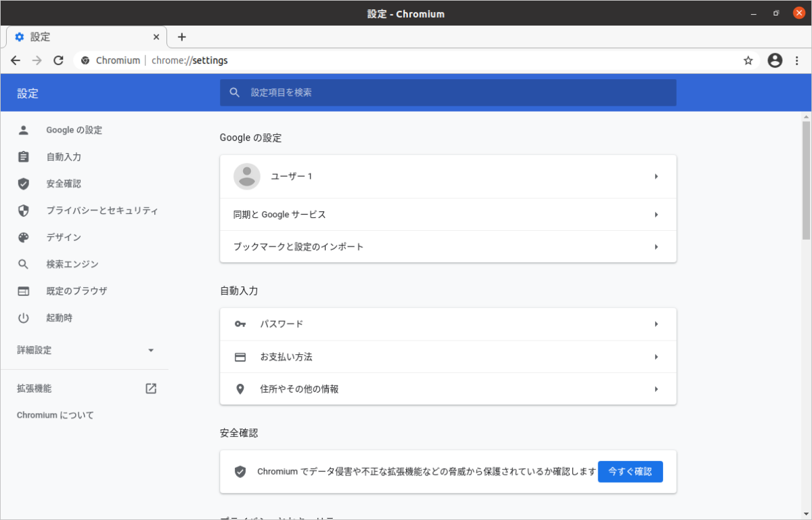Image resolution: width=812 pixels, height=520 pixels.
Task: Click the 安全確認 section heading in the main panel
Action: coord(239,433)
